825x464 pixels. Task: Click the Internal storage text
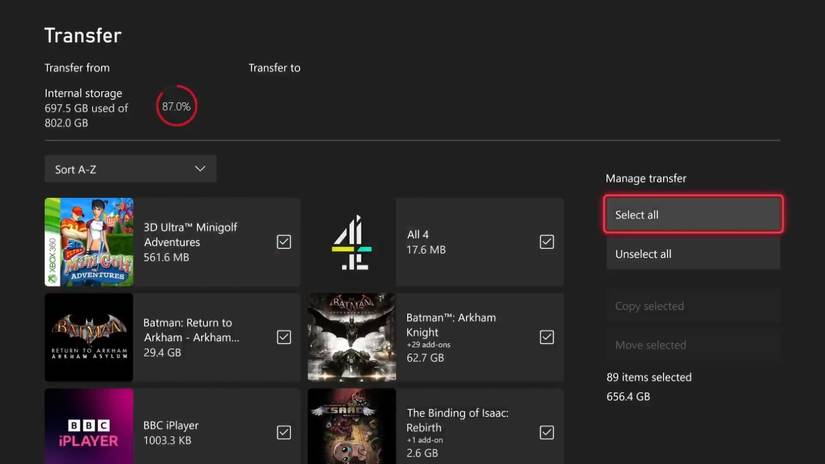coord(83,93)
